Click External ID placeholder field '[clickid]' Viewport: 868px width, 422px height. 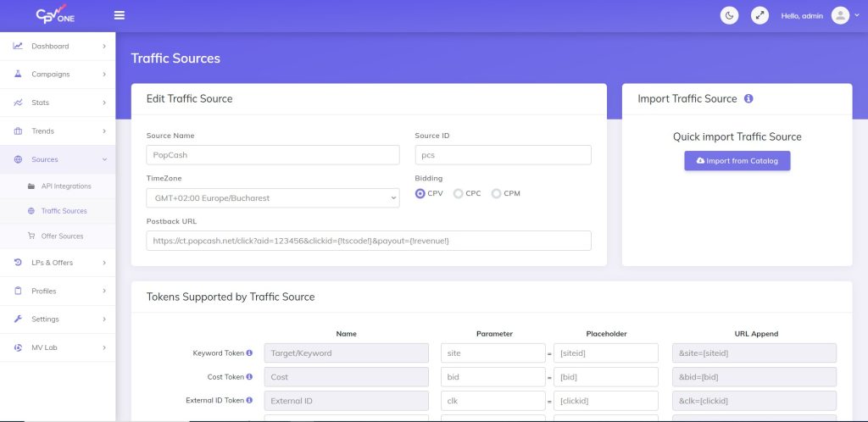[605, 401]
